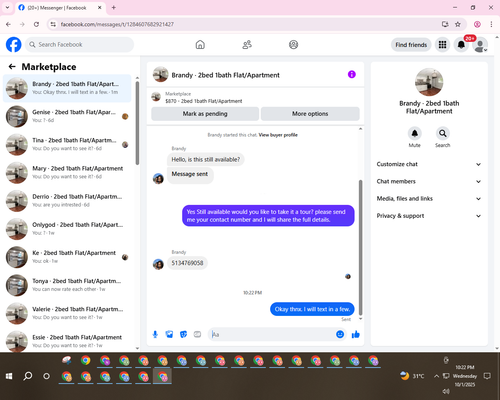Go back using the Marketplace back arrow

pyautogui.click(x=12, y=67)
